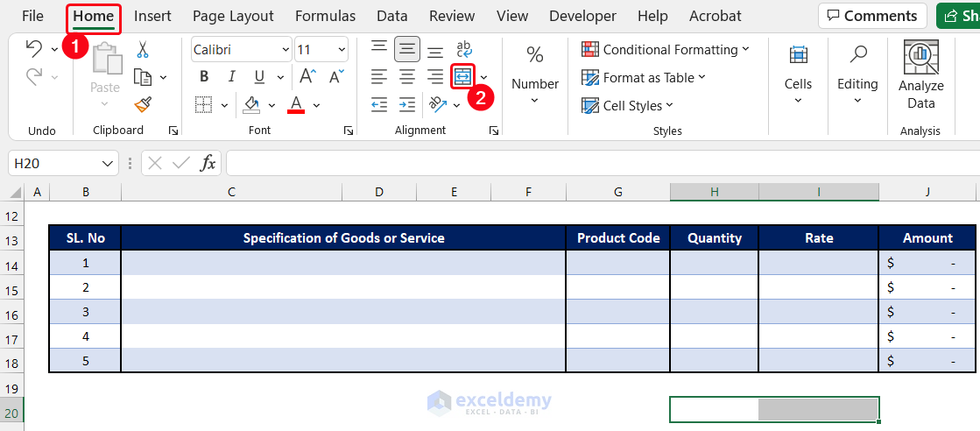Increase indent in the Alignment group
The image size is (980, 431).
coord(407,105)
